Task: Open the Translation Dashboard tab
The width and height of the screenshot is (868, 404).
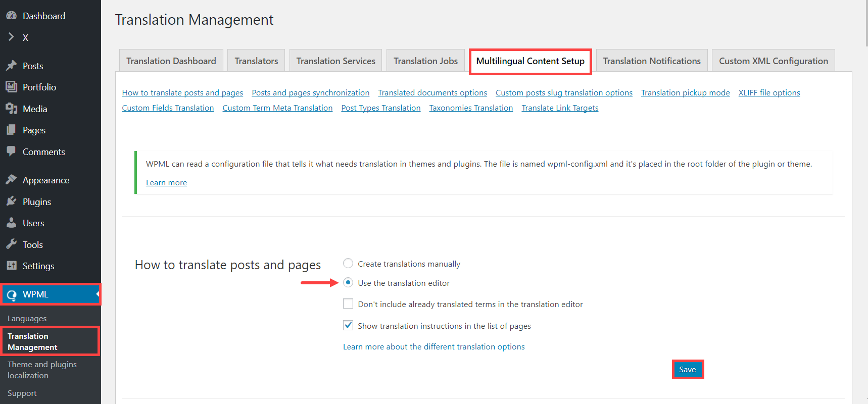Action: (171, 61)
